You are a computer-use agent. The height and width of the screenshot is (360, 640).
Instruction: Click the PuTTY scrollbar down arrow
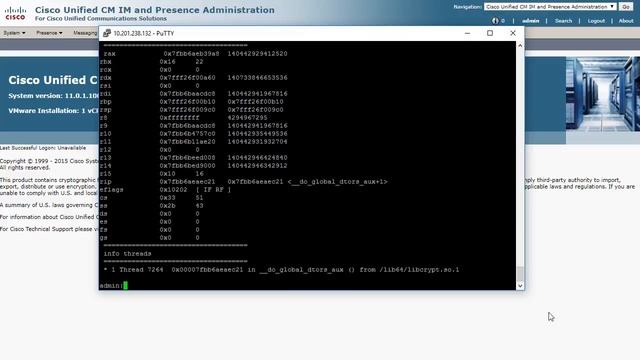520,286
